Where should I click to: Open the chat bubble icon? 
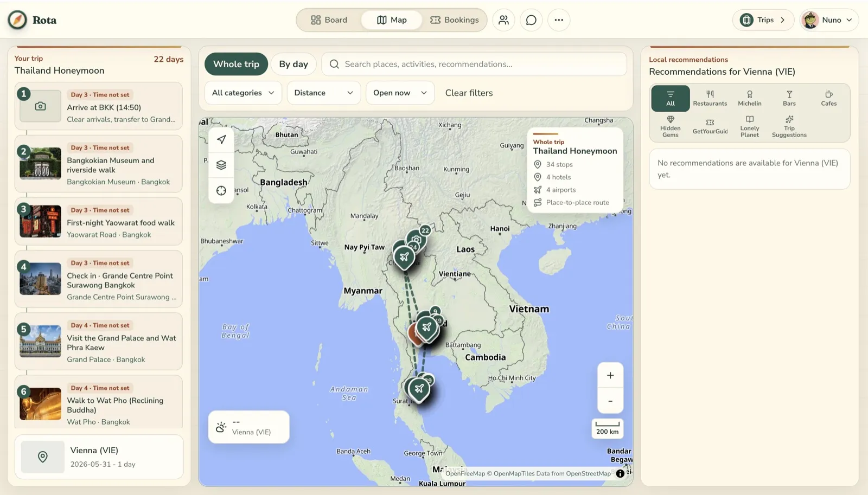coord(531,20)
